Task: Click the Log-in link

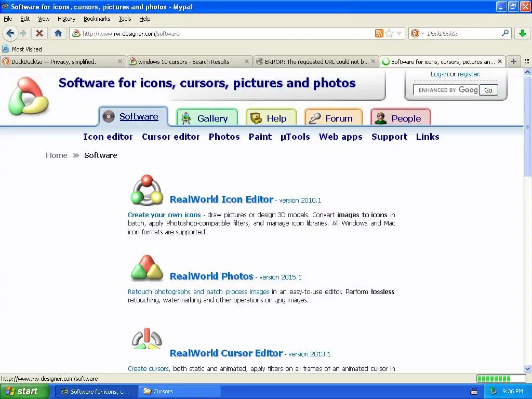Action: click(439, 74)
